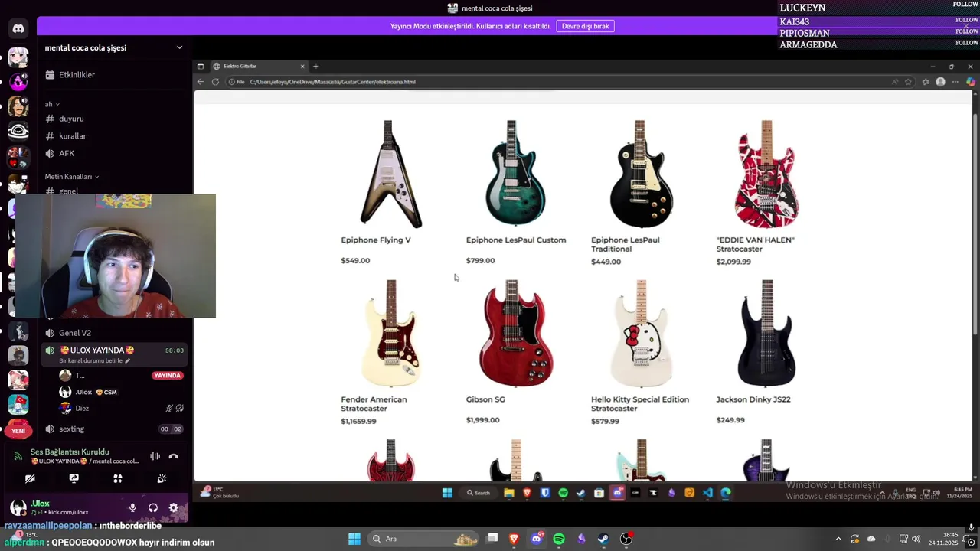Close the Elektro Gitarlar tab
Screen dimensions: 980x551
302,67
